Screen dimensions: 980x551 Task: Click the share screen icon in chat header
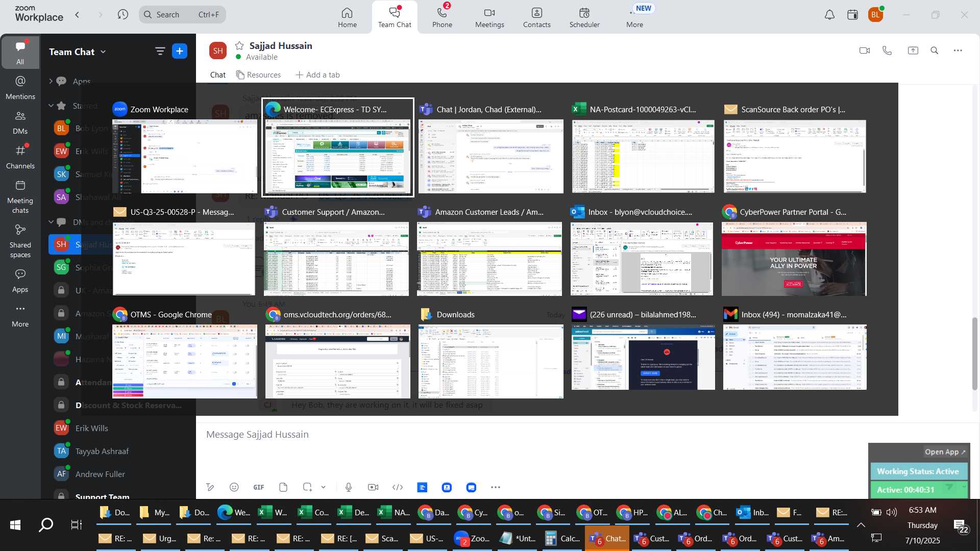(x=913, y=51)
